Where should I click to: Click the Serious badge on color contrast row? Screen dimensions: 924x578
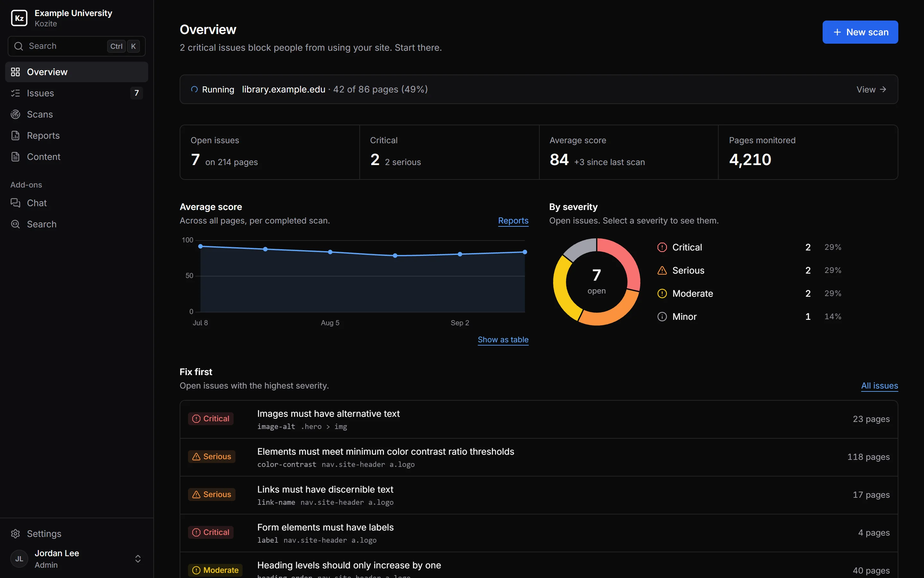pyautogui.click(x=211, y=456)
